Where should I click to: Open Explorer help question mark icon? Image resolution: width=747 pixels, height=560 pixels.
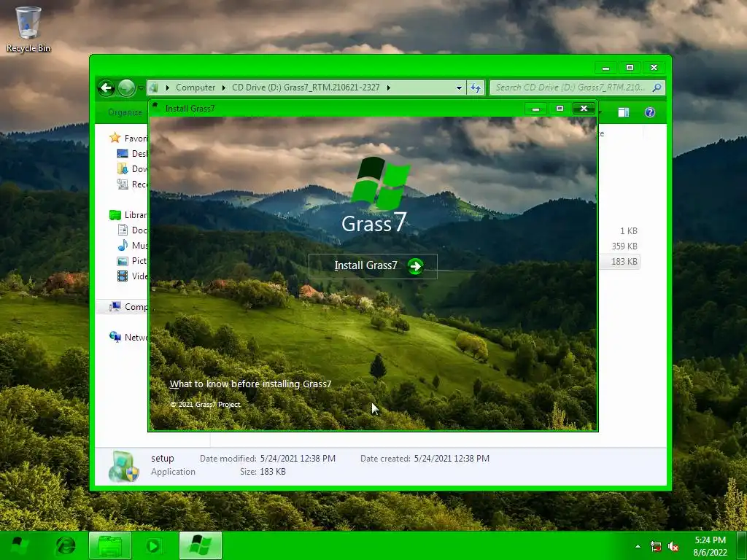tap(650, 112)
